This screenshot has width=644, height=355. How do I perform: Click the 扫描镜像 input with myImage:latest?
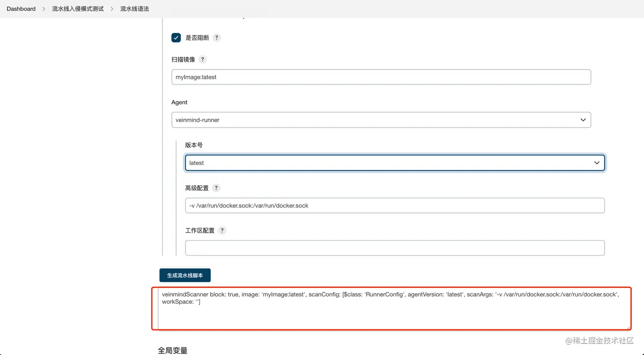pyautogui.click(x=381, y=77)
